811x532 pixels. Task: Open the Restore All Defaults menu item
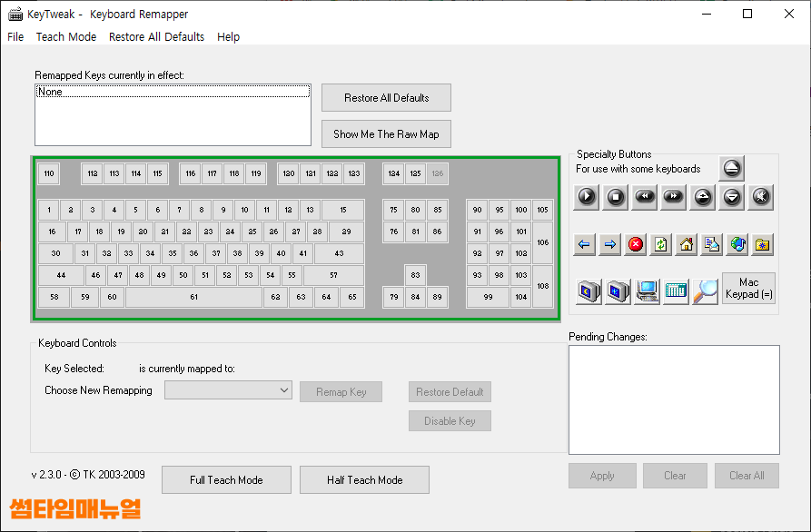click(x=156, y=36)
